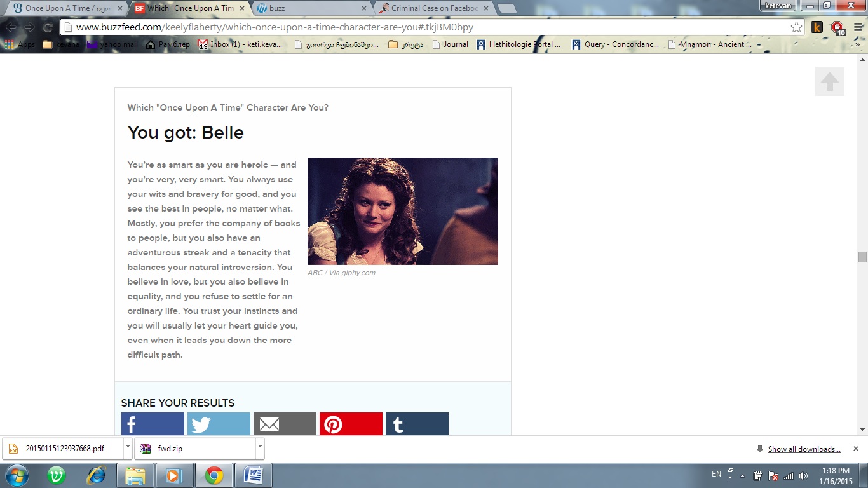Go forward in browser history
The image size is (868, 488).
point(29,27)
